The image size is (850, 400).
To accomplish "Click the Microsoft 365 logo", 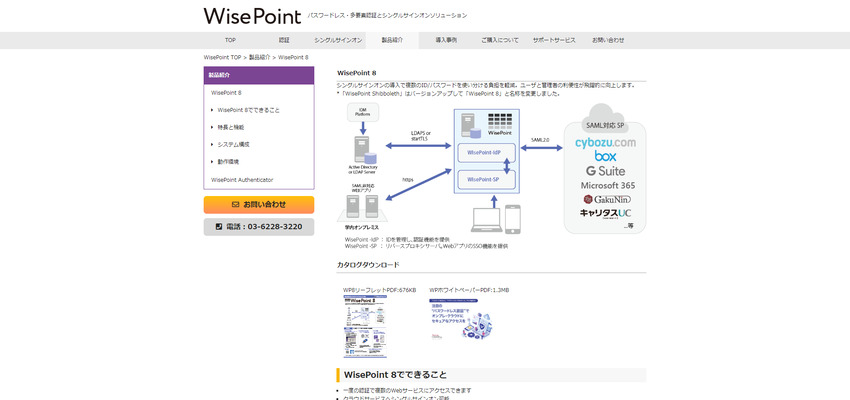I will tap(608, 185).
